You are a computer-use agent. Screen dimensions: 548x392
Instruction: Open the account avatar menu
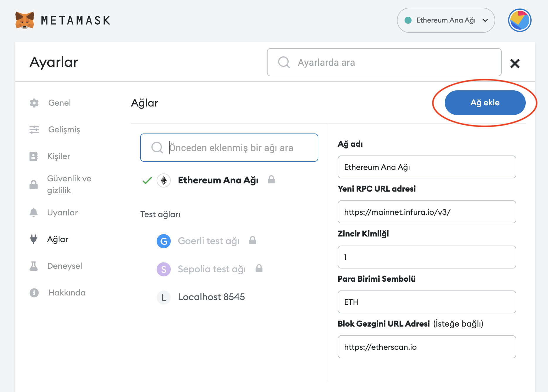tap(520, 20)
